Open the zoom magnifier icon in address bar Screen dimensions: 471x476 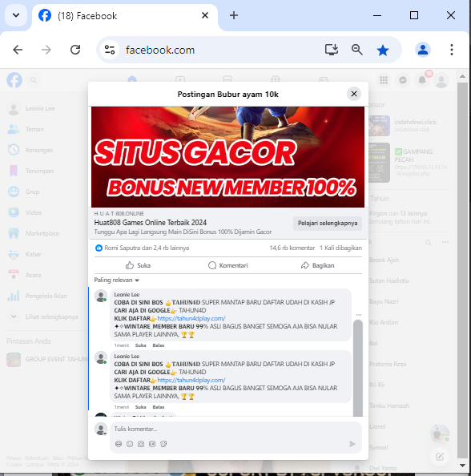click(x=357, y=50)
